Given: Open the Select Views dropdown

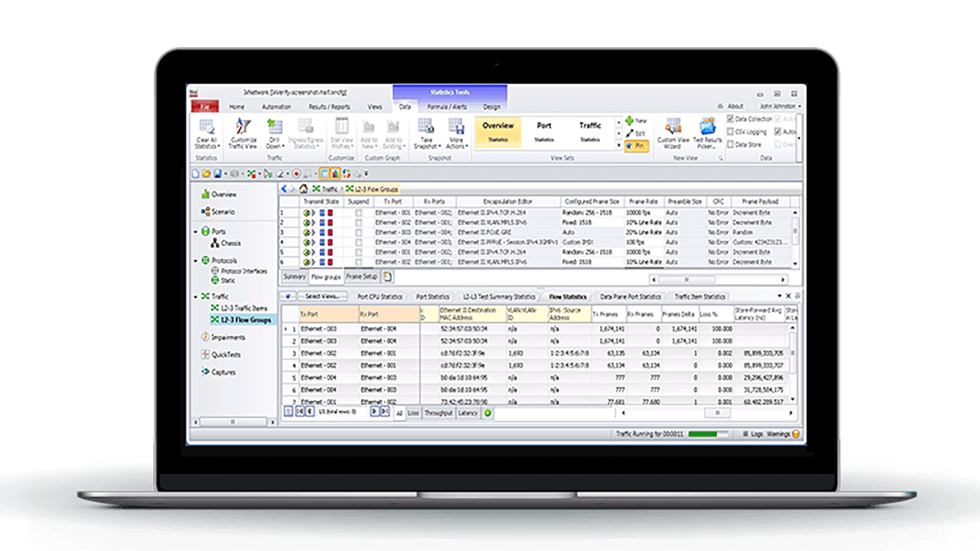Looking at the screenshot, I should [322, 296].
